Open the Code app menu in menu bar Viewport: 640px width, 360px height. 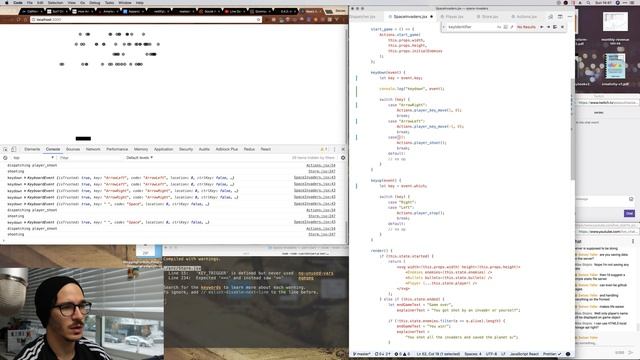click(18, 2)
